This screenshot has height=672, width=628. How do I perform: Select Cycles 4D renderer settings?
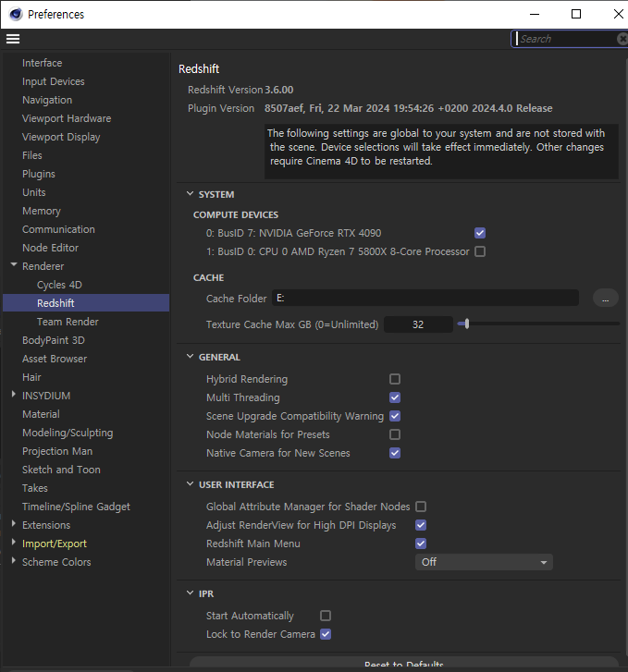pos(59,285)
